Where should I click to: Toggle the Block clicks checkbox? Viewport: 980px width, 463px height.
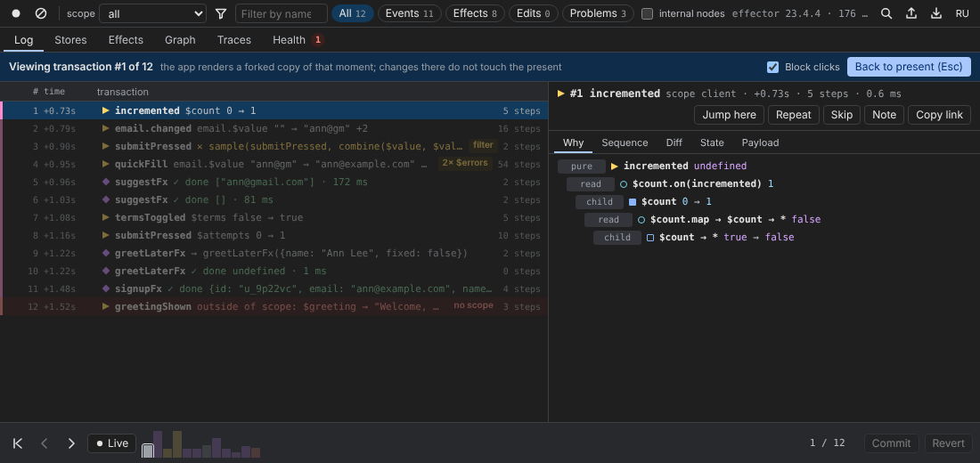[773, 67]
